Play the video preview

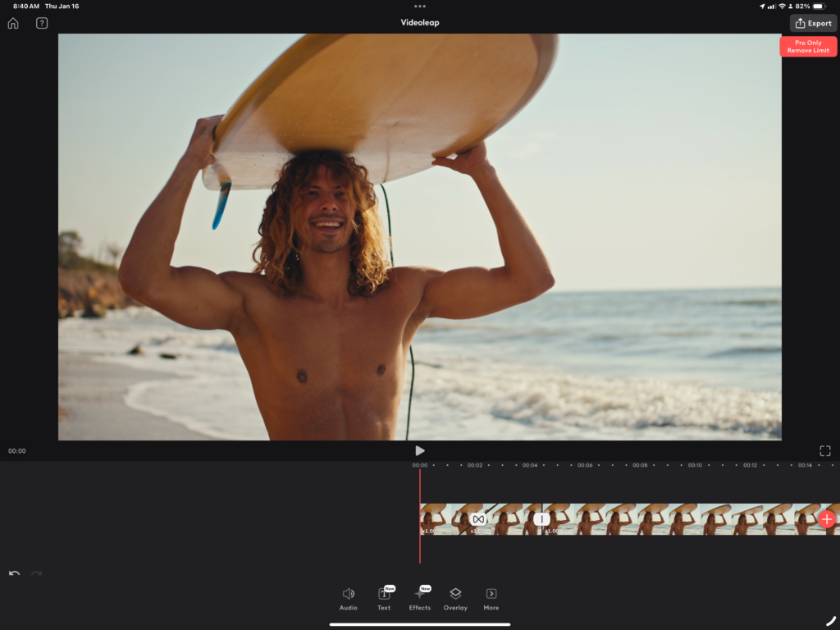[x=420, y=450]
